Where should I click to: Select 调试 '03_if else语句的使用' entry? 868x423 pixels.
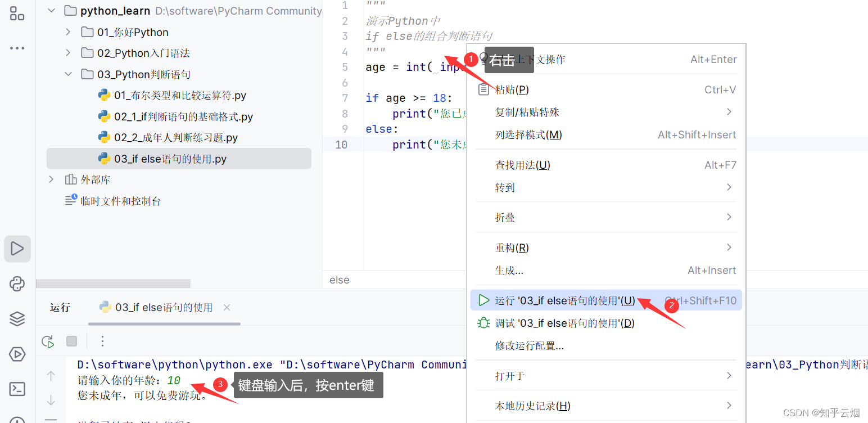[606, 323]
